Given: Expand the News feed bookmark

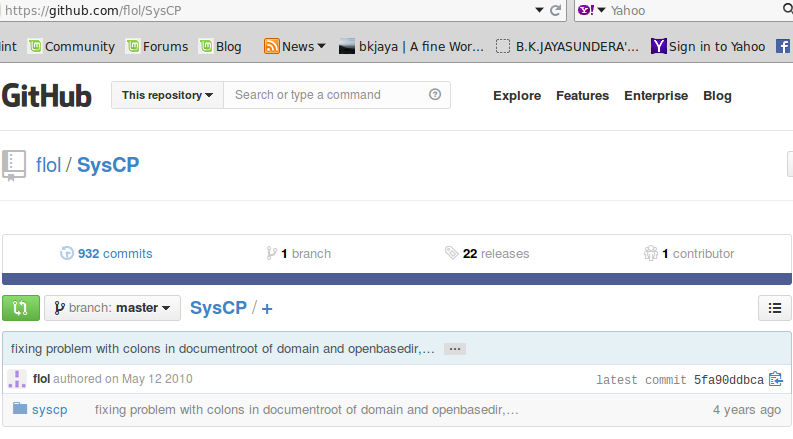Looking at the screenshot, I should [294, 47].
